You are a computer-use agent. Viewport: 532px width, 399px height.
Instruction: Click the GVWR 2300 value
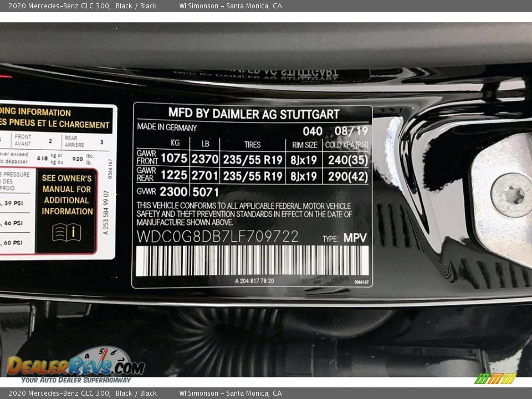(173, 192)
